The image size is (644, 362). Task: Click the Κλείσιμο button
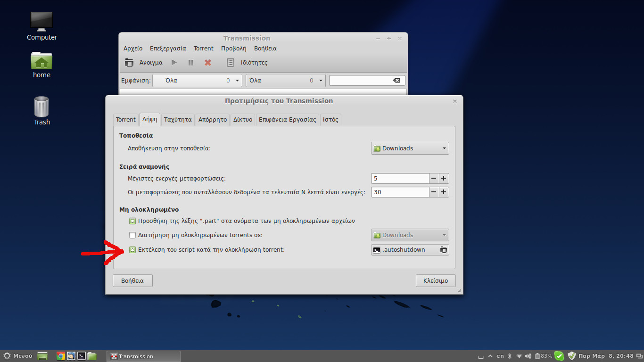pyautogui.click(x=436, y=280)
